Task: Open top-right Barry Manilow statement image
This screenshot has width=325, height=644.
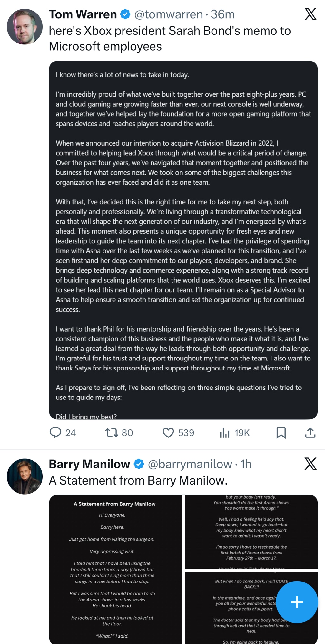Action: (x=251, y=531)
